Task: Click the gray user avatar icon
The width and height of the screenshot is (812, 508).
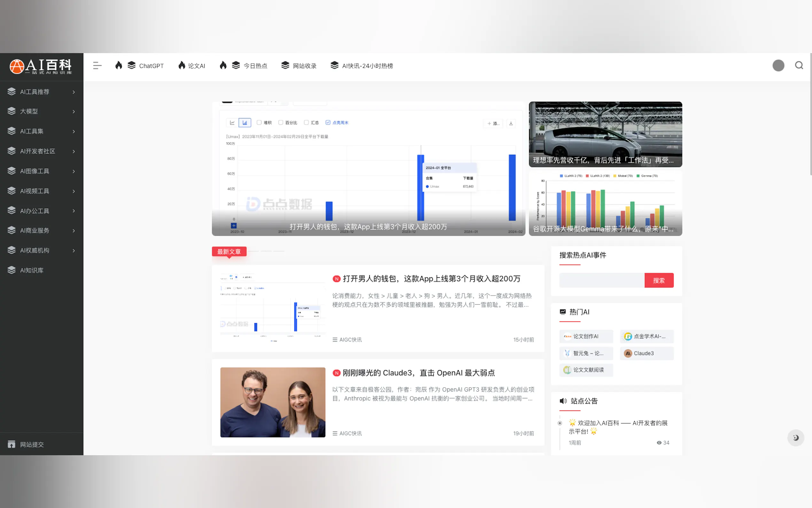Action: tap(778, 66)
